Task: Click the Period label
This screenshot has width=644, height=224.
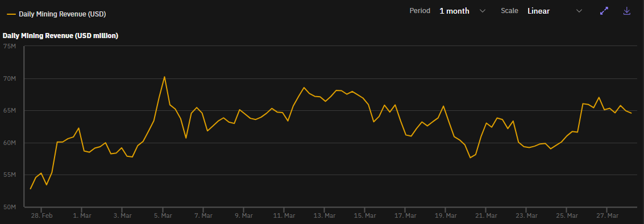Action: point(419,11)
